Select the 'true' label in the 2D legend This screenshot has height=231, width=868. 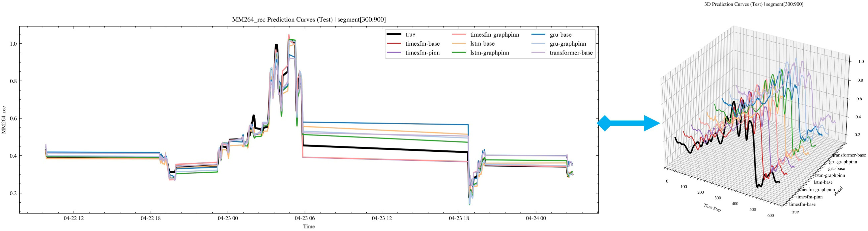click(410, 35)
